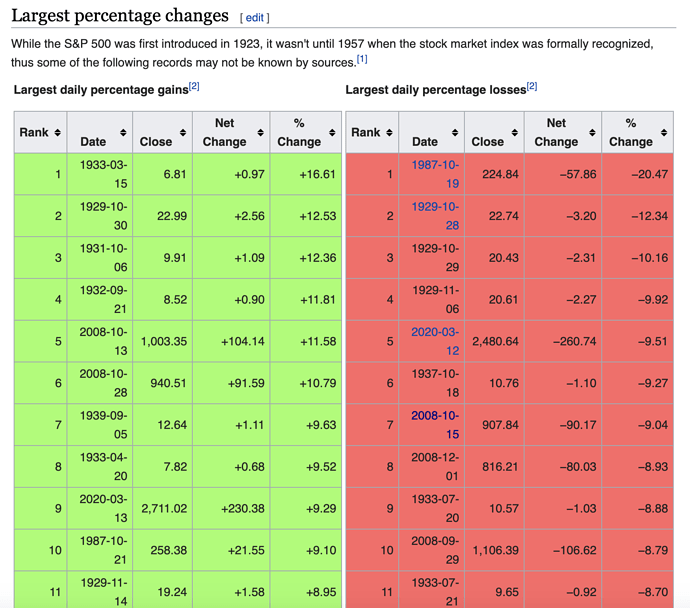
Task: Select the 1937-10-18 date cell
Action: coord(432,383)
